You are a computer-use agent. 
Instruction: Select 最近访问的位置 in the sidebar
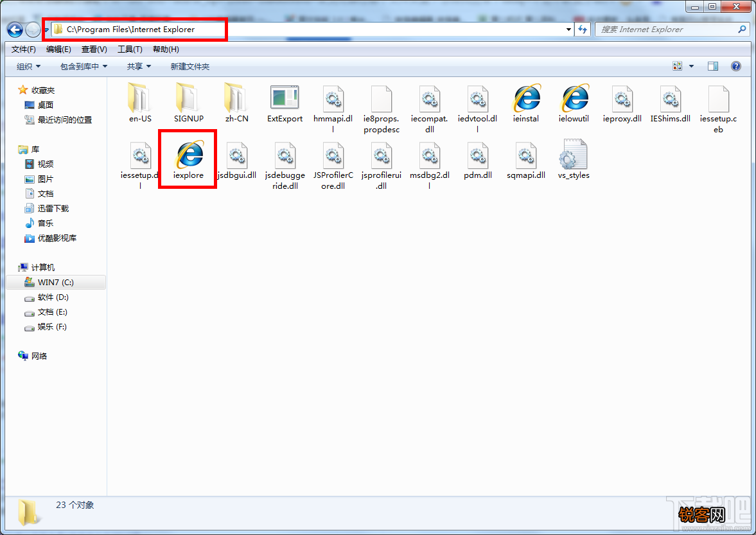coord(58,119)
